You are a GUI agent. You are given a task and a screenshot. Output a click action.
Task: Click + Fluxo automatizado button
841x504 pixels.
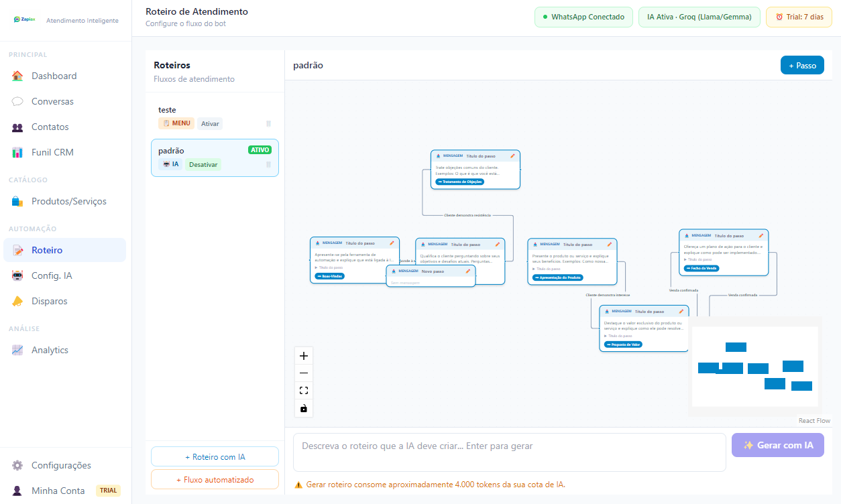(x=215, y=480)
